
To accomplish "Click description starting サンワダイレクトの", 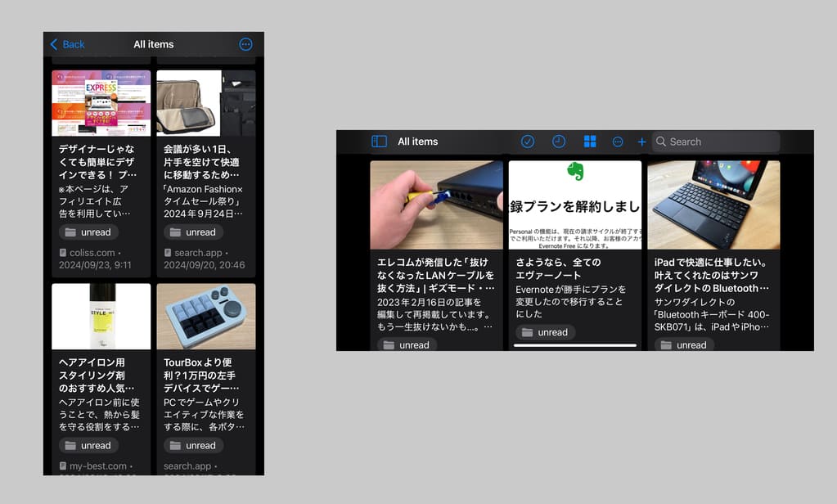I will [x=712, y=314].
